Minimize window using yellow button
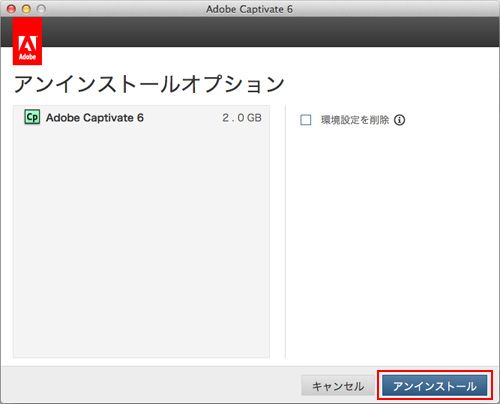This screenshot has width=500, height=404. pyautogui.click(x=26, y=9)
